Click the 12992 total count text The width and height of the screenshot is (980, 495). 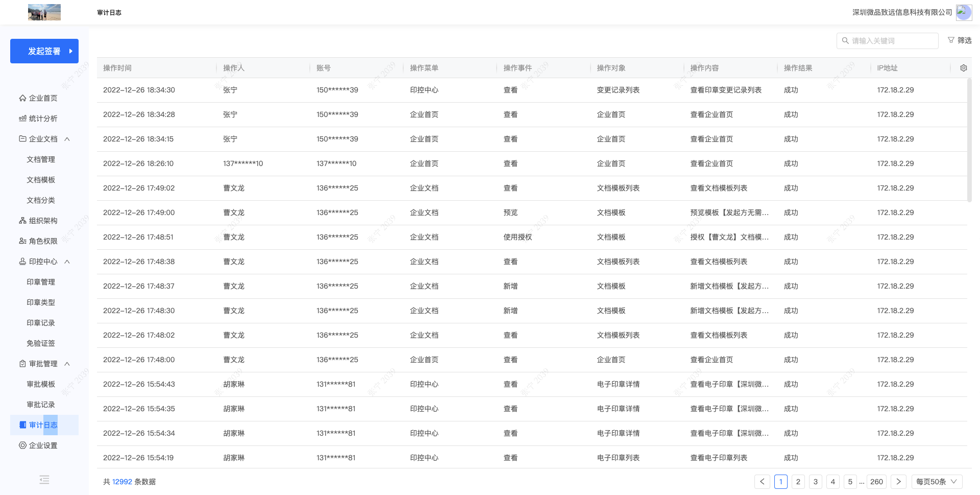[122, 482]
